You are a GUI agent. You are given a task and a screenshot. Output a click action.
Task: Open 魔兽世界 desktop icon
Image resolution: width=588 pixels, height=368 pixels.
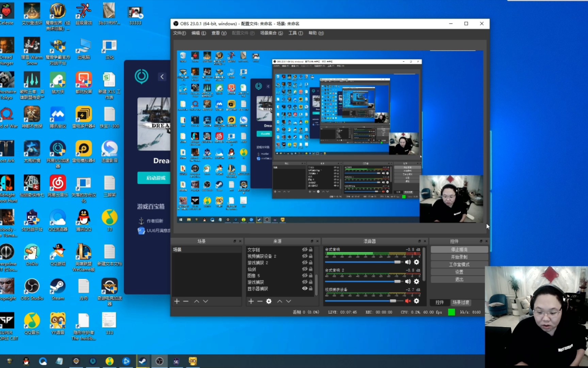tap(58, 16)
